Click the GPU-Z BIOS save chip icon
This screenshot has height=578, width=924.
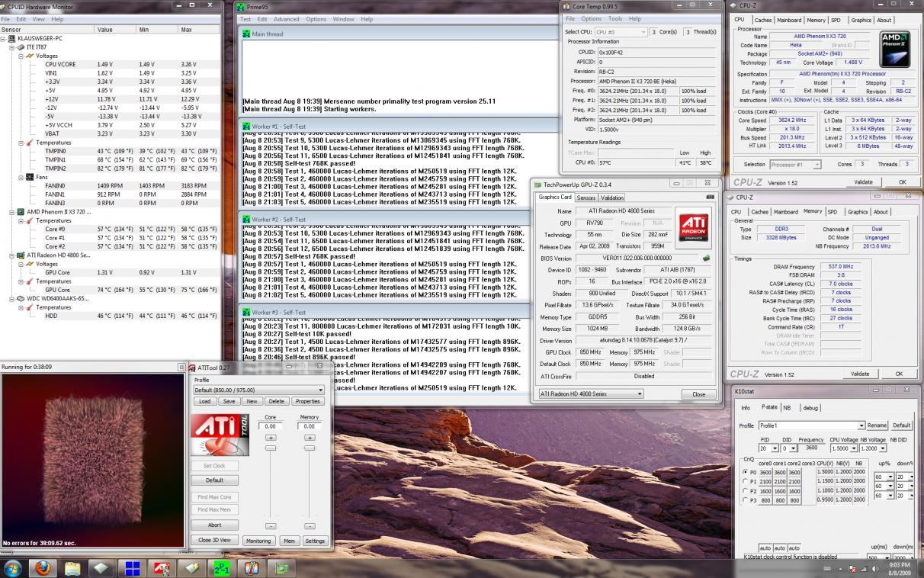(x=707, y=258)
